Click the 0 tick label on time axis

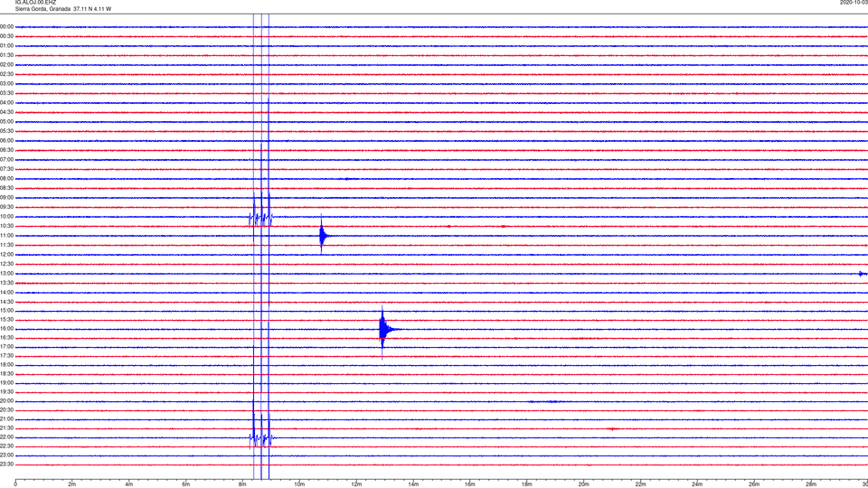tap(15, 484)
